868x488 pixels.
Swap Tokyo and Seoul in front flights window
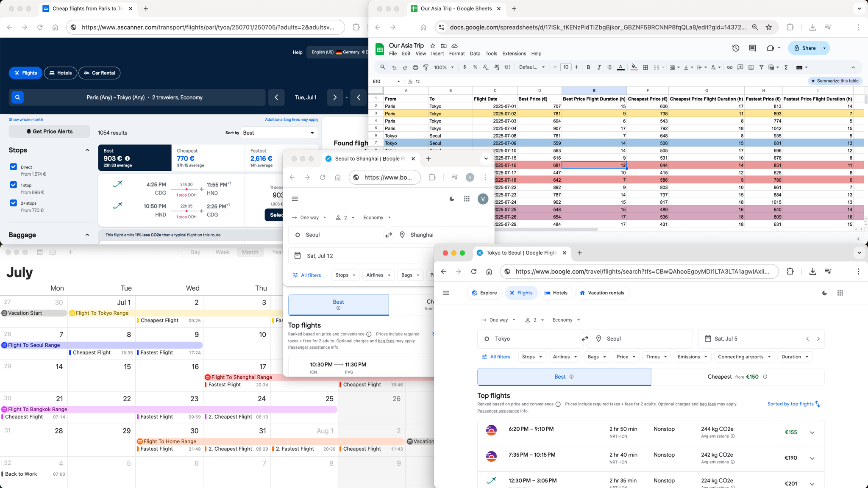pyautogui.click(x=585, y=339)
